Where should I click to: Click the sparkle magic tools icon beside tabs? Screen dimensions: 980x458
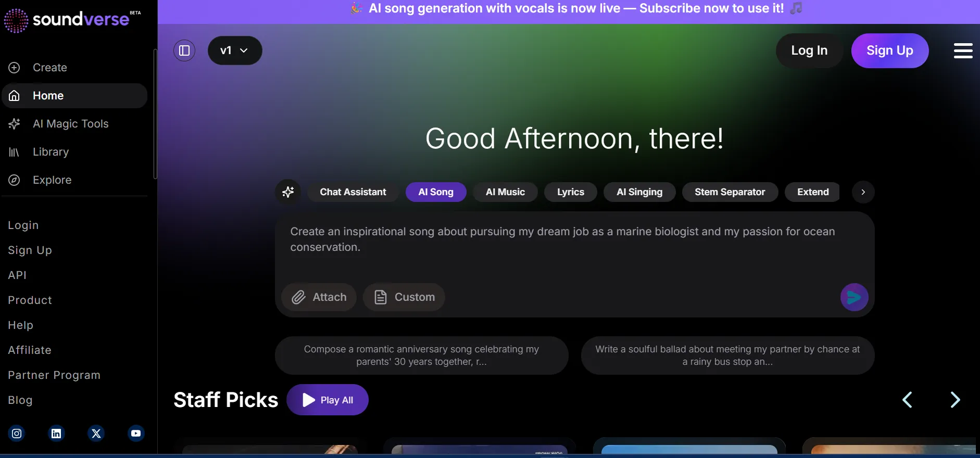(x=288, y=192)
